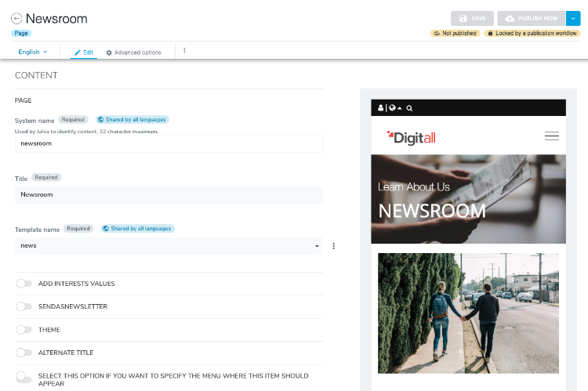588x391 pixels.
Task: Click the CONTENT section heading
Action: click(36, 75)
